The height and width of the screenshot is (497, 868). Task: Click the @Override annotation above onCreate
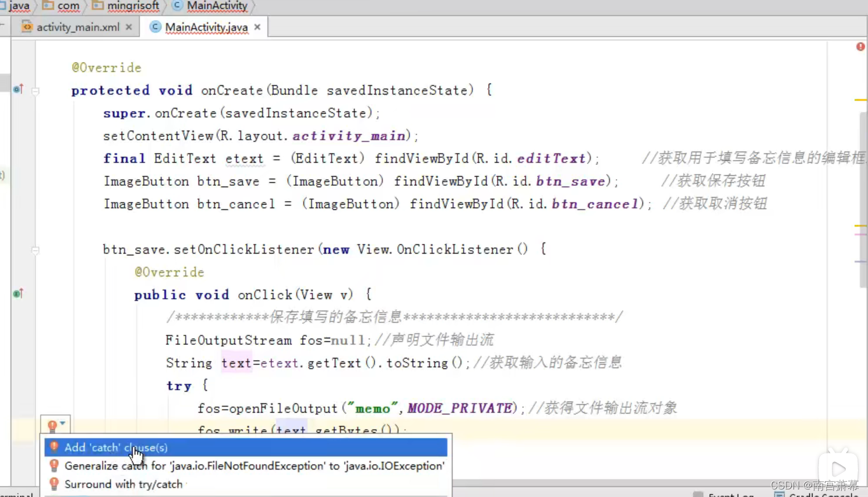(x=107, y=68)
